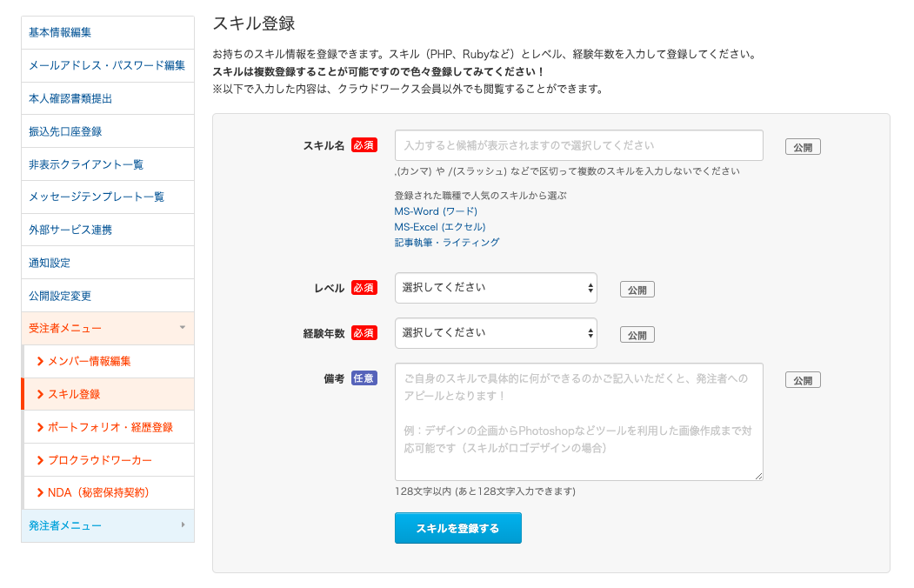Open メールアドレス・パスワード編集 page
This screenshot has width=914, height=588.
[108, 65]
